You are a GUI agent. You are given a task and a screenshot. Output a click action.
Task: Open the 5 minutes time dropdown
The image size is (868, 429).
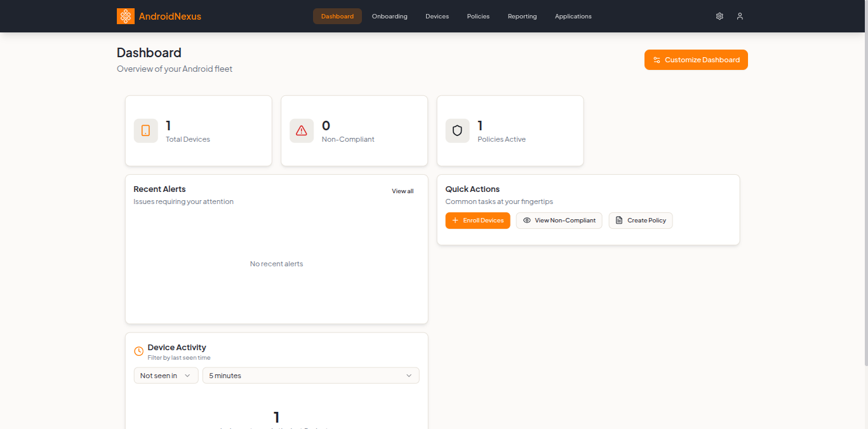pos(310,375)
